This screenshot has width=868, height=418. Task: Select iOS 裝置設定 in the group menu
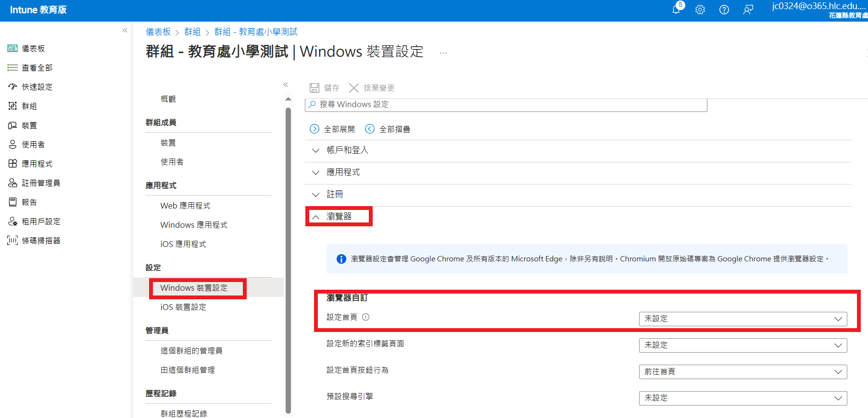[x=183, y=307]
